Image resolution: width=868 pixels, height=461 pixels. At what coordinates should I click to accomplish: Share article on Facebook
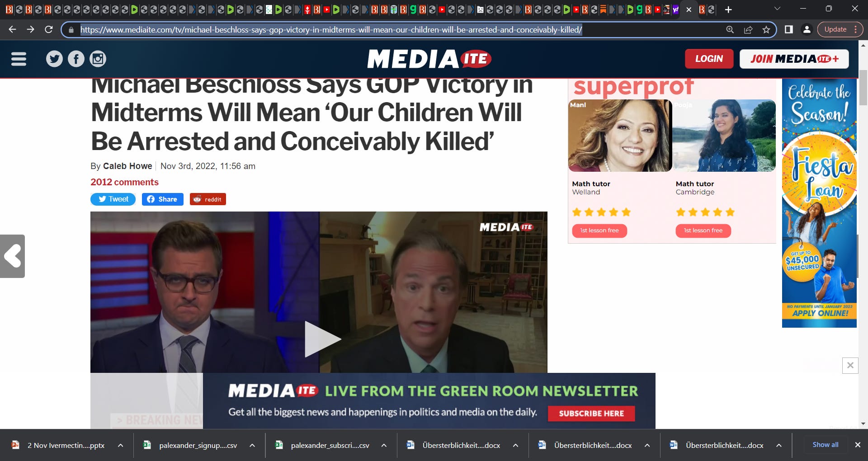[163, 199]
